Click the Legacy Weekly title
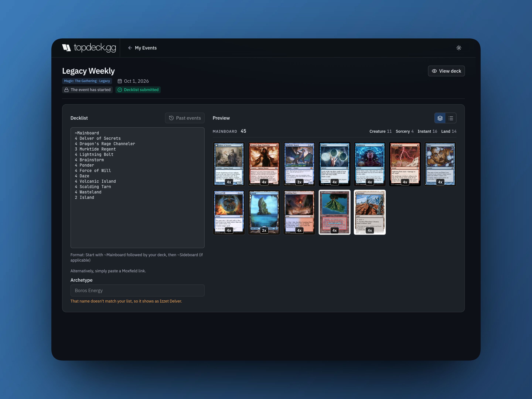The image size is (532, 399). point(88,71)
